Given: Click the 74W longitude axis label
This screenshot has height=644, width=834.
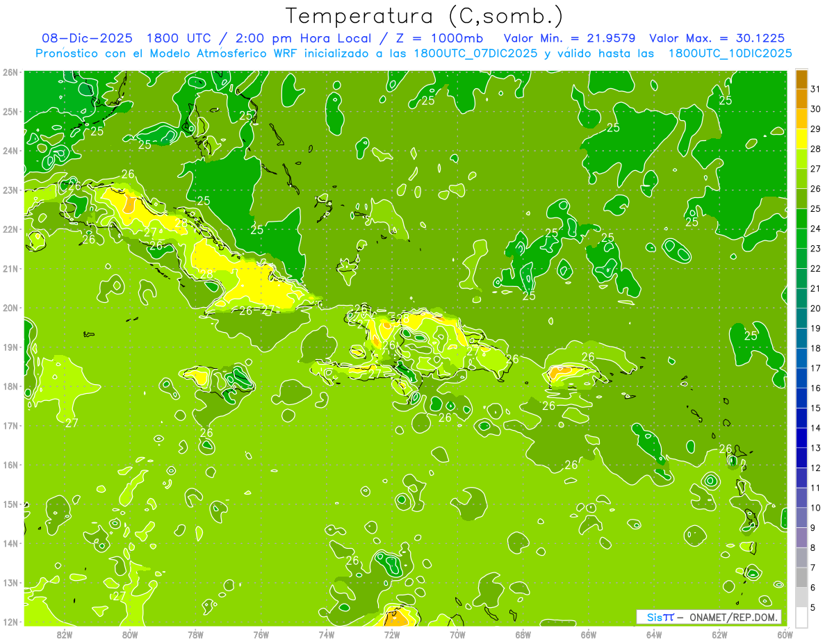Looking at the screenshot, I should tap(326, 634).
